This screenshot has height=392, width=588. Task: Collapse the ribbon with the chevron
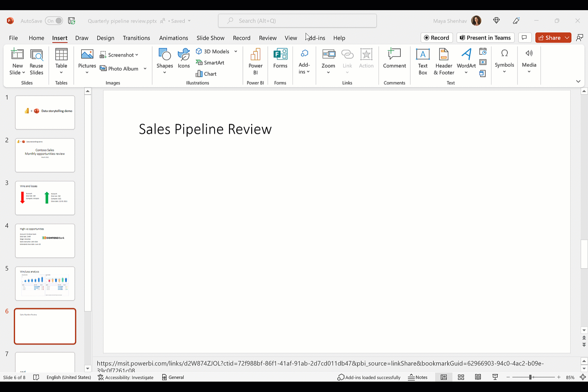point(578,81)
